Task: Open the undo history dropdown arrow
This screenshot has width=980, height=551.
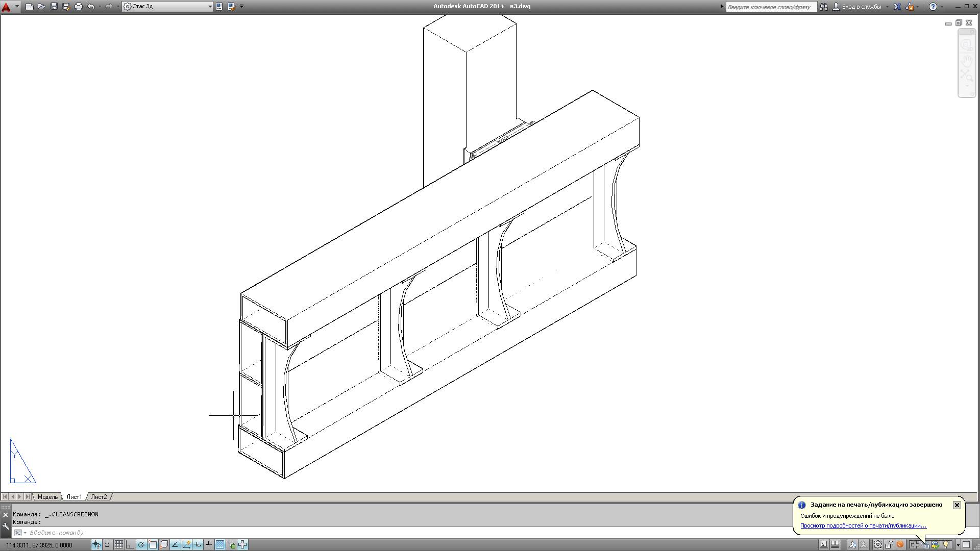Action: 99,7
